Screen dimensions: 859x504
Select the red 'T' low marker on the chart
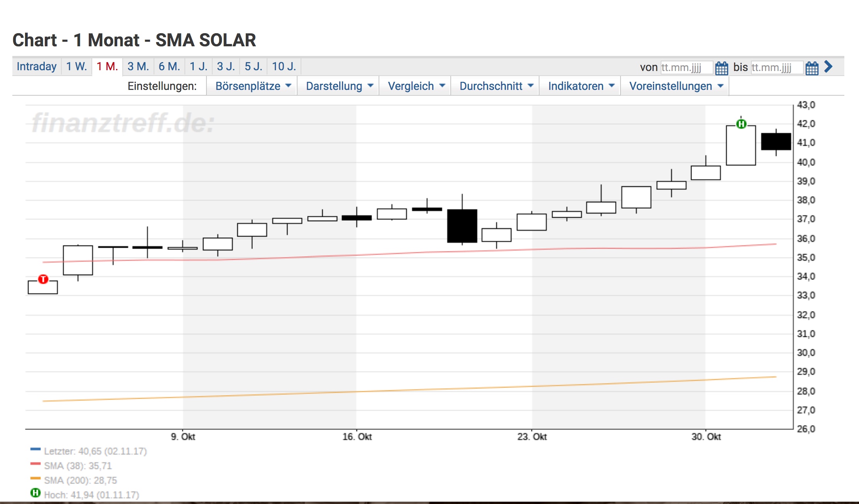[x=43, y=280]
